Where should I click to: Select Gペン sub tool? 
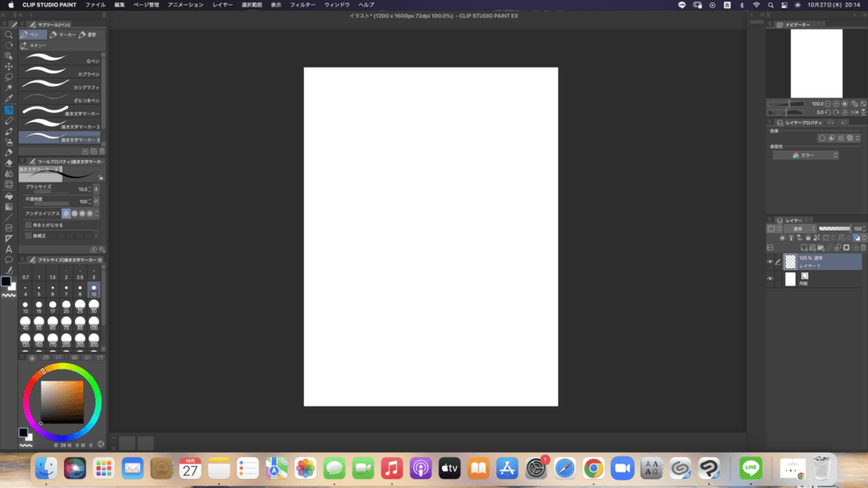[60, 58]
